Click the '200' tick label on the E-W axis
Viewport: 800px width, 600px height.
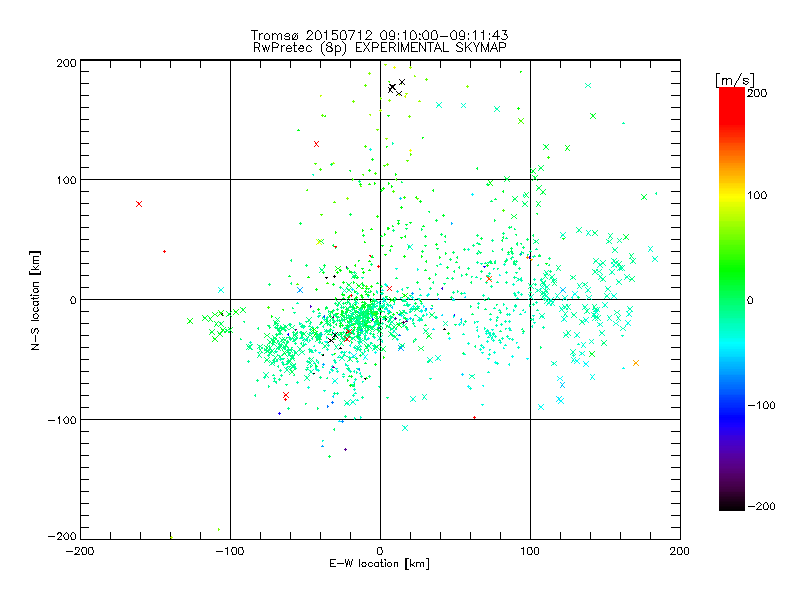click(680, 551)
